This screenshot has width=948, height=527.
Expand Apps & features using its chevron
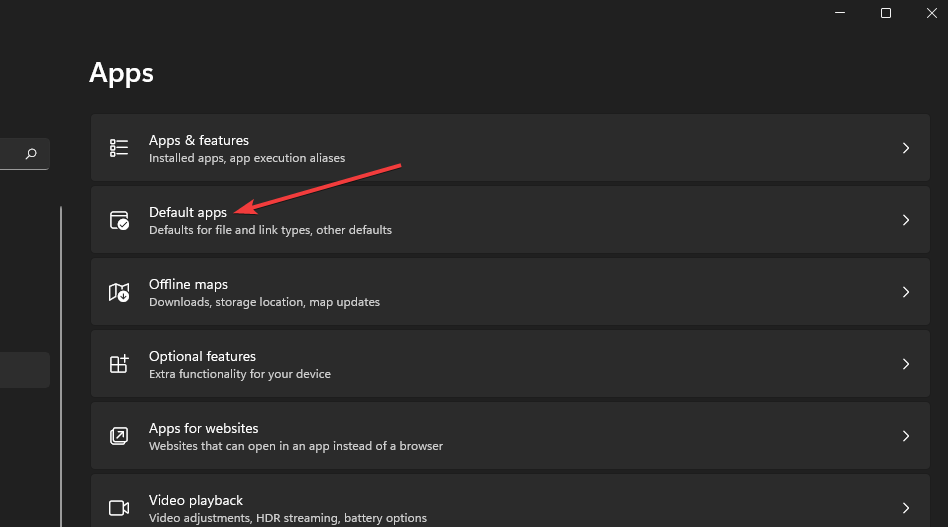pos(905,148)
